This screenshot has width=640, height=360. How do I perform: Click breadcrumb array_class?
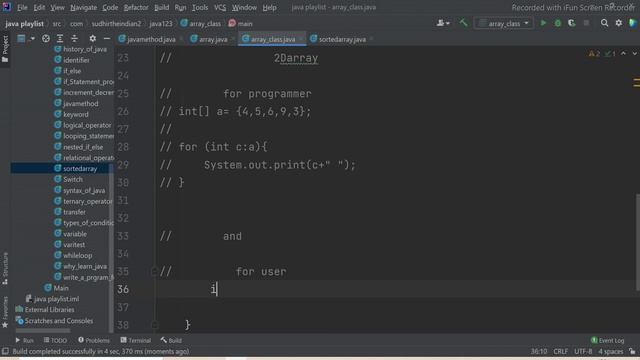(200, 24)
